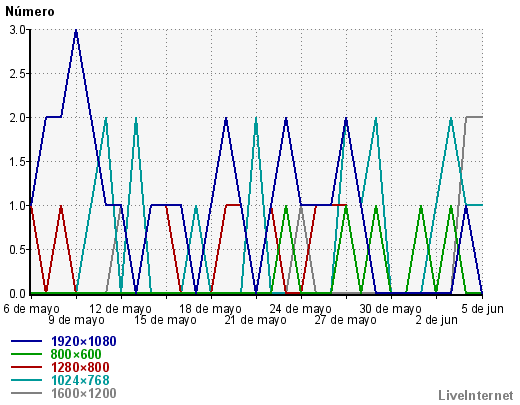The image size is (520, 405).
Task: Click the '24 de mayo' date label
Action: coord(301,309)
